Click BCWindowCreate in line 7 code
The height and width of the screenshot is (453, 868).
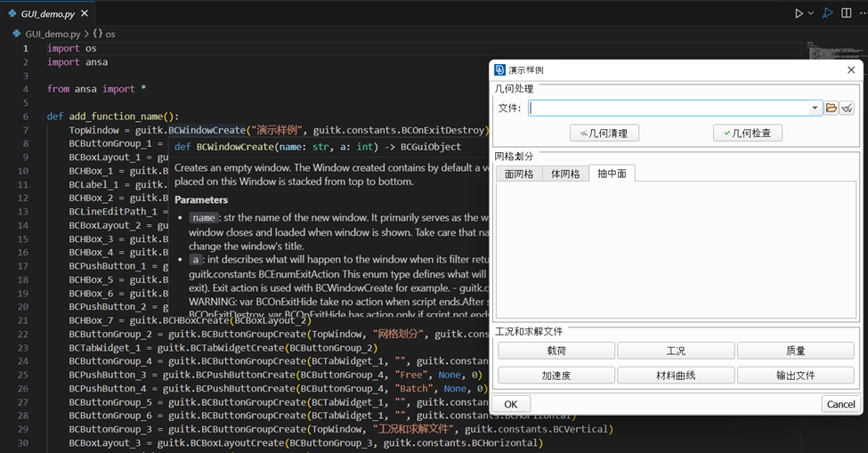tap(207, 130)
